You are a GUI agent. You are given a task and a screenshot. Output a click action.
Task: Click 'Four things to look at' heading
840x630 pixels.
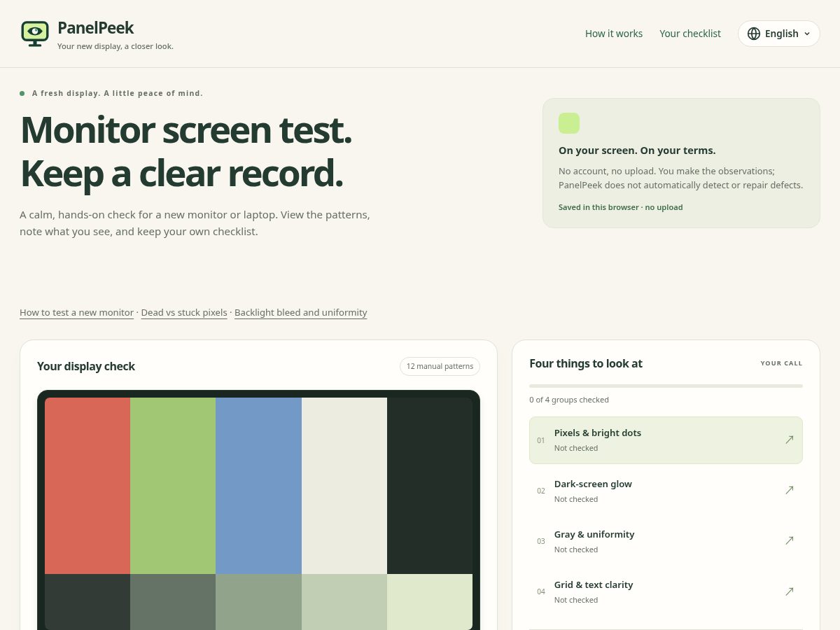point(586,363)
